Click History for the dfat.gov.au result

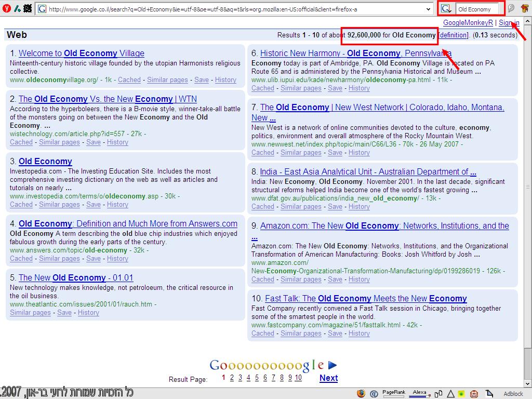tap(359, 207)
